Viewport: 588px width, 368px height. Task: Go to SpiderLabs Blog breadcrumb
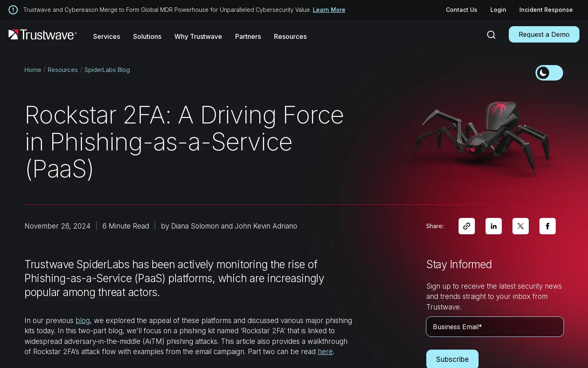[107, 70]
